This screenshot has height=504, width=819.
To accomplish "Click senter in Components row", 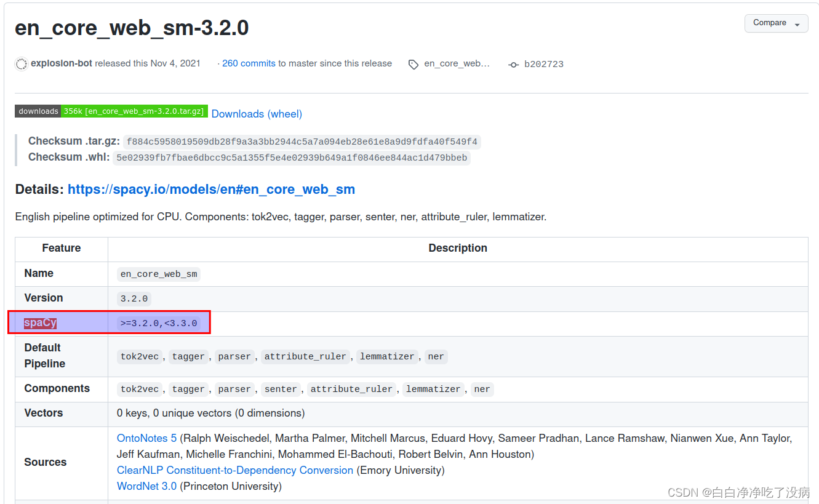I will (x=281, y=389).
